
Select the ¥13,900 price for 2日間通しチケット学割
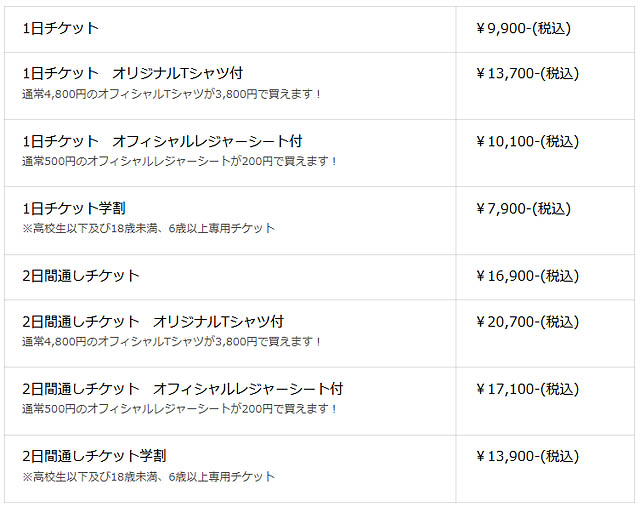(x=527, y=456)
